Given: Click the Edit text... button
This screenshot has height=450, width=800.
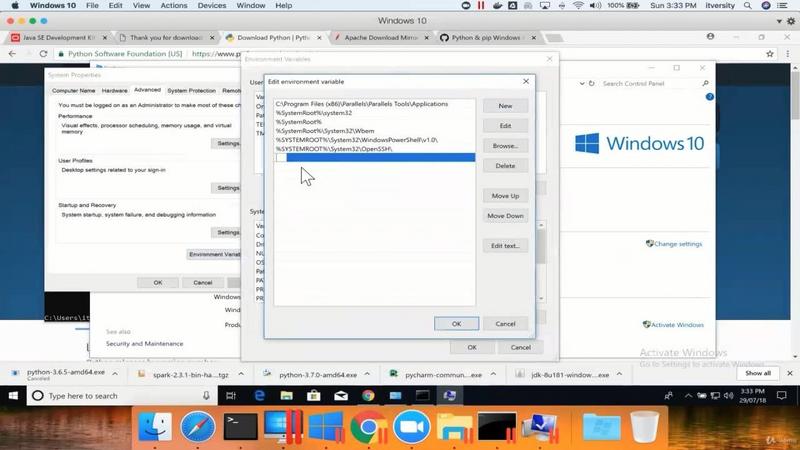Looking at the screenshot, I should (505, 246).
